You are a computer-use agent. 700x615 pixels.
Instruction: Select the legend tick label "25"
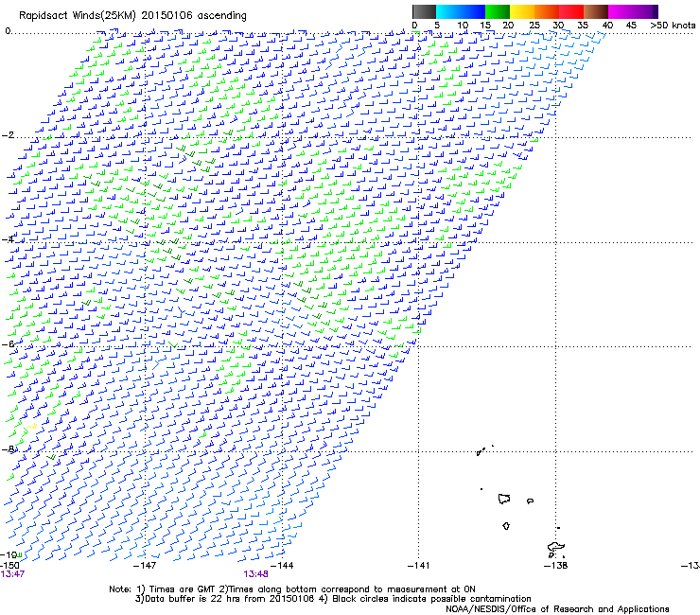(x=534, y=26)
